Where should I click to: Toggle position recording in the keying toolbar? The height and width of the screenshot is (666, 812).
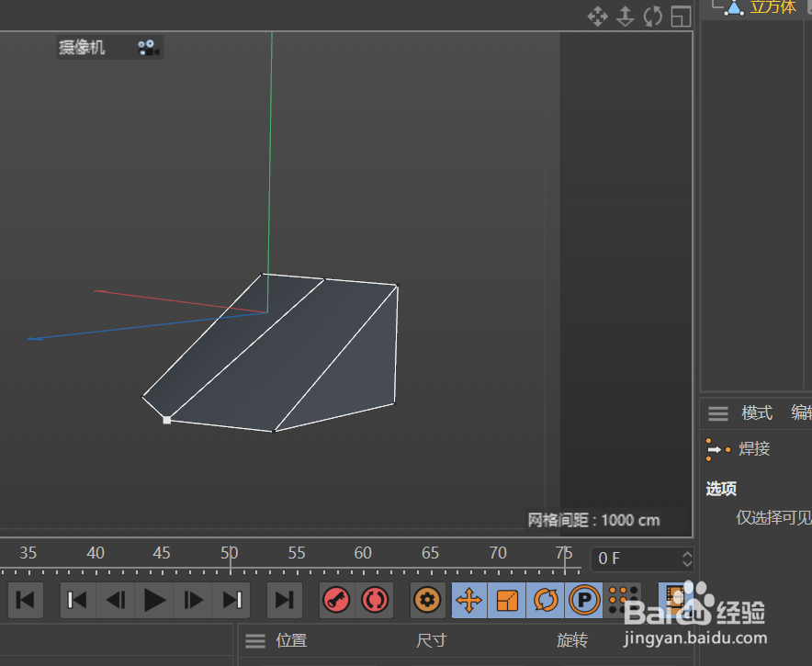468,600
